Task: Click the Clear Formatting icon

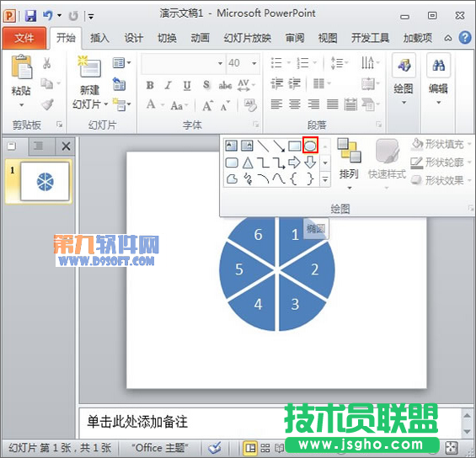Action: (251, 105)
